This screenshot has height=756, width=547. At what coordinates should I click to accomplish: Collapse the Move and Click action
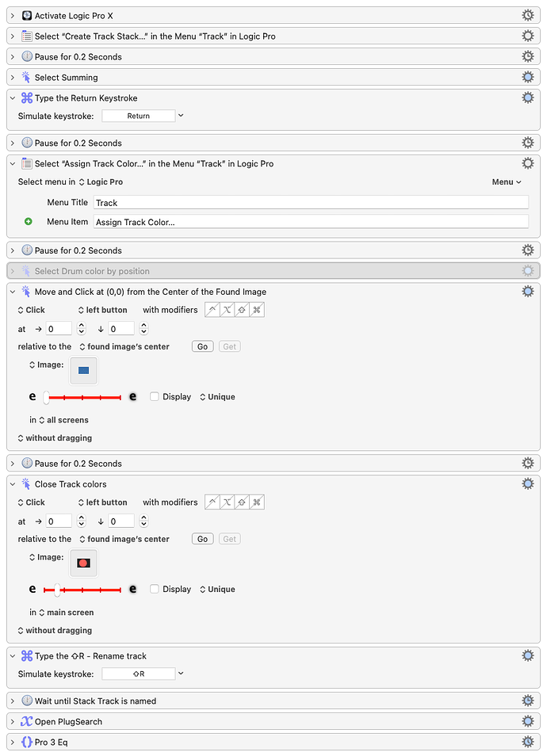(13, 291)
